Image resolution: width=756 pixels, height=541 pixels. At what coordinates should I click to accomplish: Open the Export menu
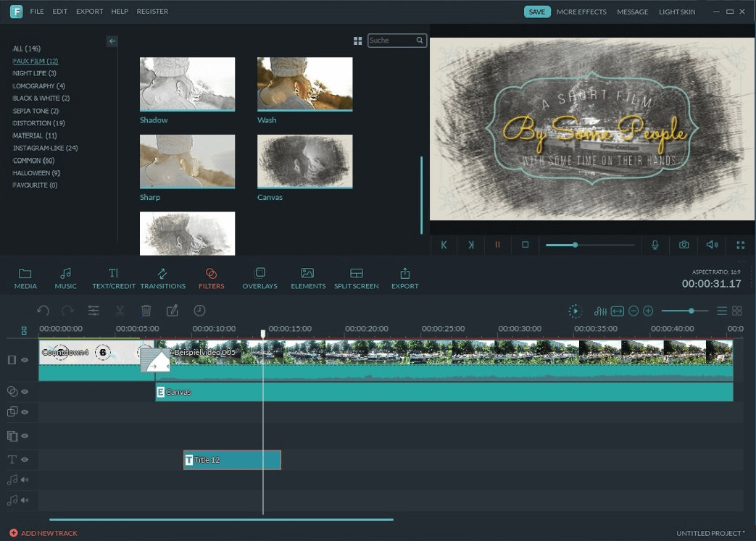tap(89, 12)
